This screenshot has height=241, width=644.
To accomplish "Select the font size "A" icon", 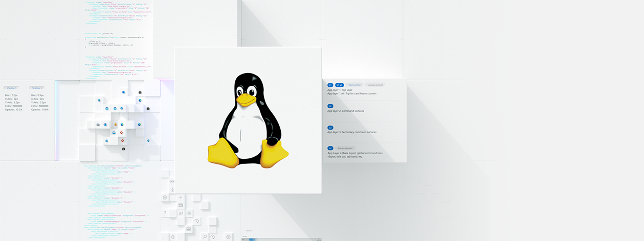I will point(181,213).
